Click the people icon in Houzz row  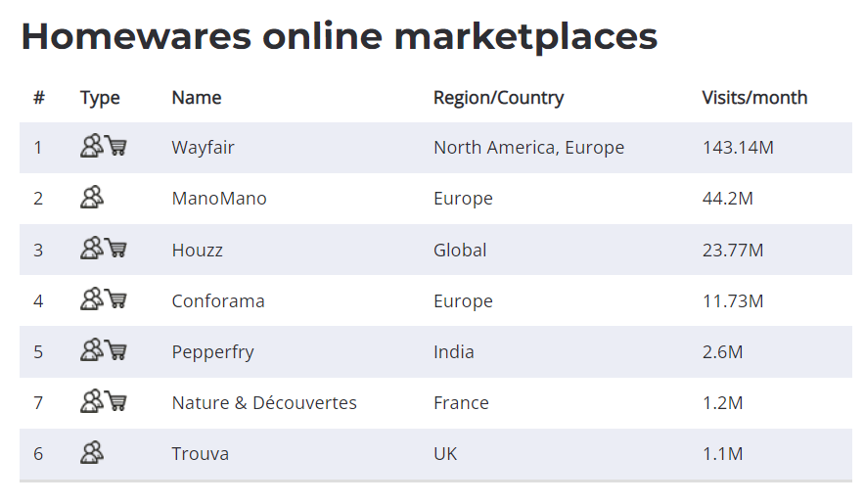pyautogui.click(x=92, y=249)
